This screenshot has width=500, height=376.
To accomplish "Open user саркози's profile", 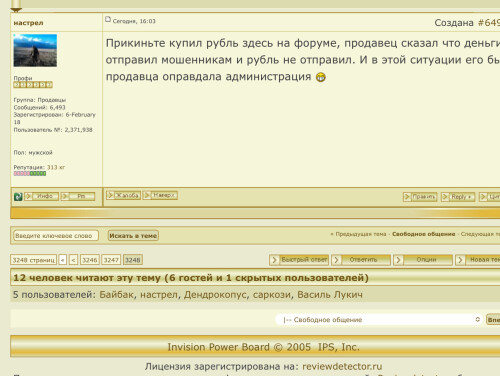I will (273, 295).
